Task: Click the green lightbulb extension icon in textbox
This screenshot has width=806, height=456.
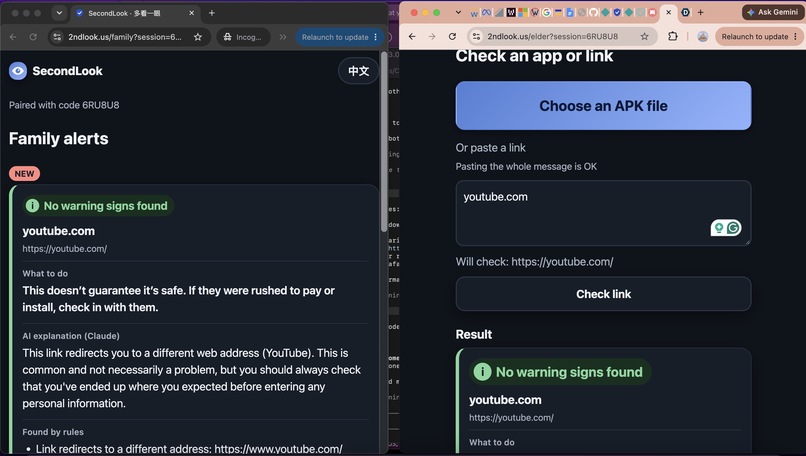Action: click(x=719, y=228)
